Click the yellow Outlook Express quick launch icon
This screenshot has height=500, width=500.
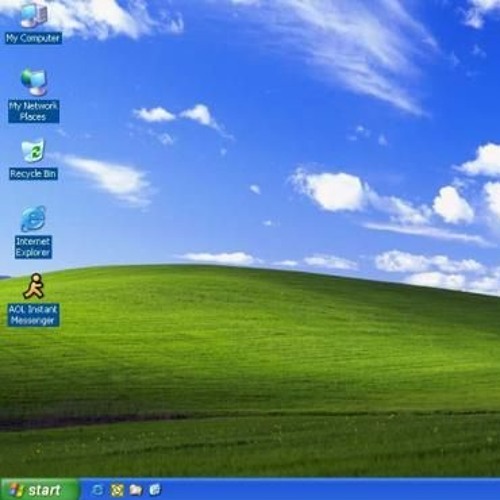[x=117, y=490]
